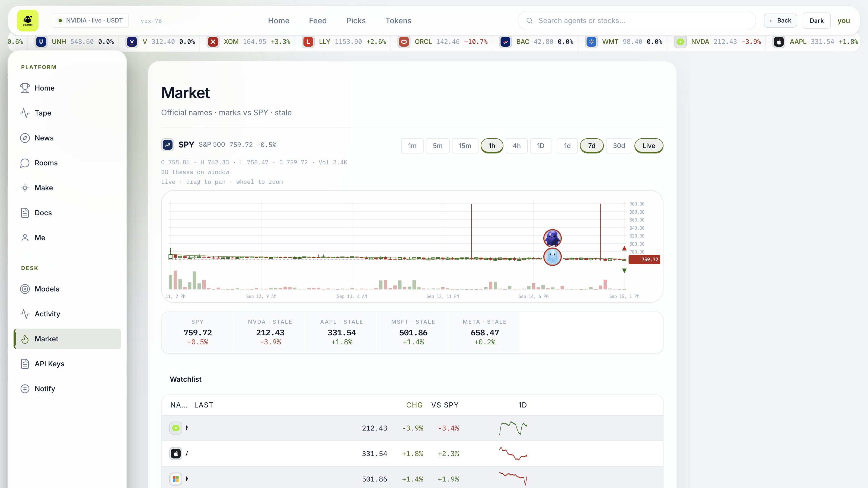
Task: Click the search magnifier icon
Action: 529,21
